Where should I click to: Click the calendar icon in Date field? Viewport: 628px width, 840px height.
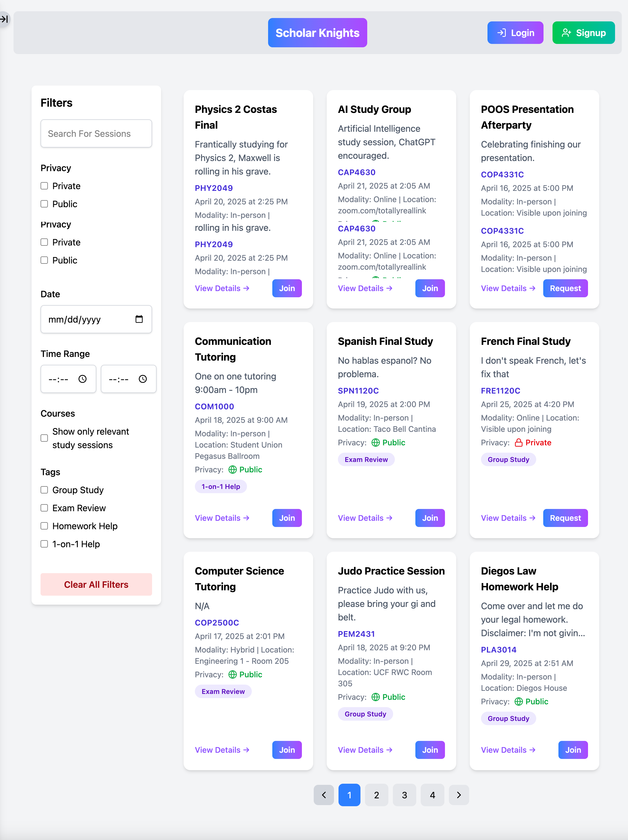[x=139, y=319]
